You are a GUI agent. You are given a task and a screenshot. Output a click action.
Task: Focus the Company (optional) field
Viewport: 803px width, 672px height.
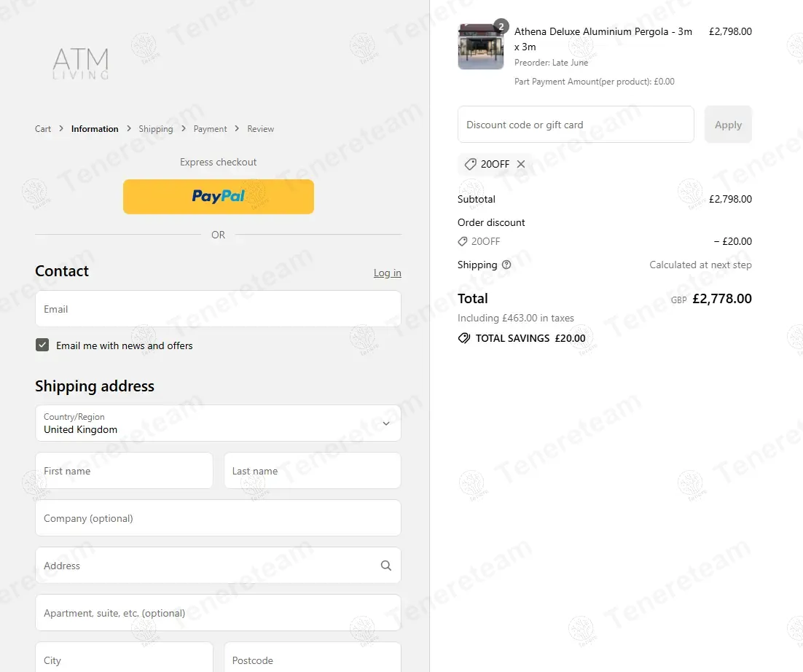(218, 518)
